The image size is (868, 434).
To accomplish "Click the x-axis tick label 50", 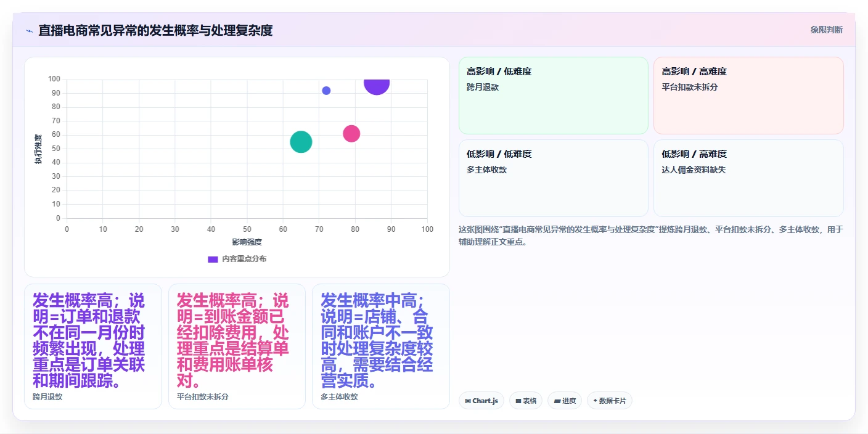I will [x=247, y=229].
